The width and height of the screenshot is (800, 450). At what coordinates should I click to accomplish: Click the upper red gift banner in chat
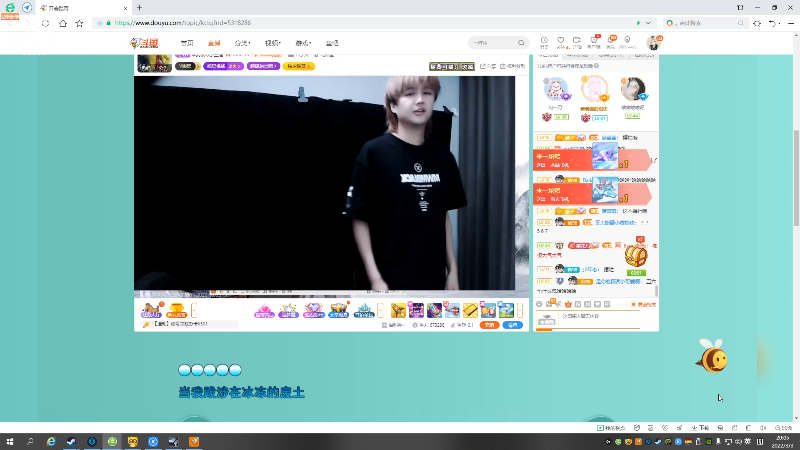(x=592, y=159)
